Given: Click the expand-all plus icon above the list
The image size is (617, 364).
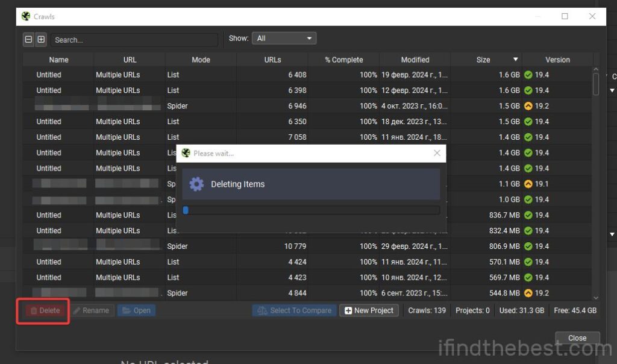Looking at the screenshot, I should click(41, 39).
